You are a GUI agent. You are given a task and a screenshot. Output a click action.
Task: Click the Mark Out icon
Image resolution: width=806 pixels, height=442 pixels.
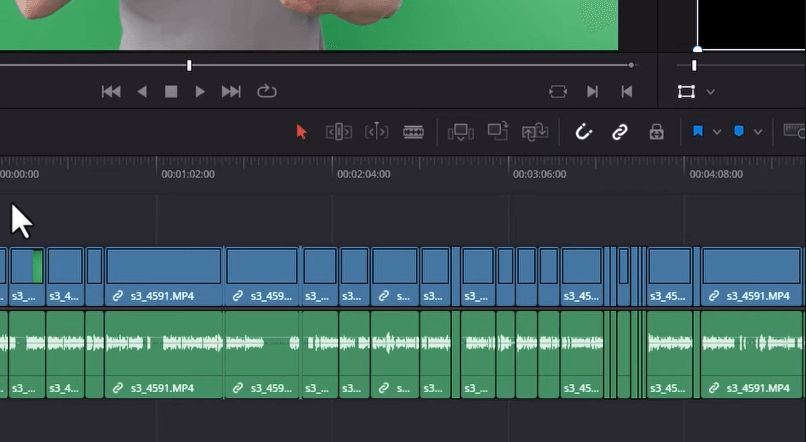pos(627,91)
